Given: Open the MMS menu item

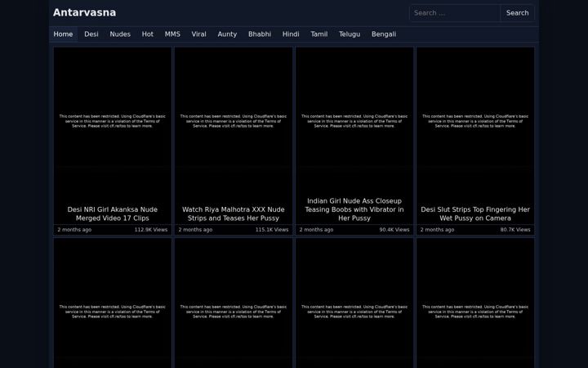Looking at the screenshot, I should [172, 34].
